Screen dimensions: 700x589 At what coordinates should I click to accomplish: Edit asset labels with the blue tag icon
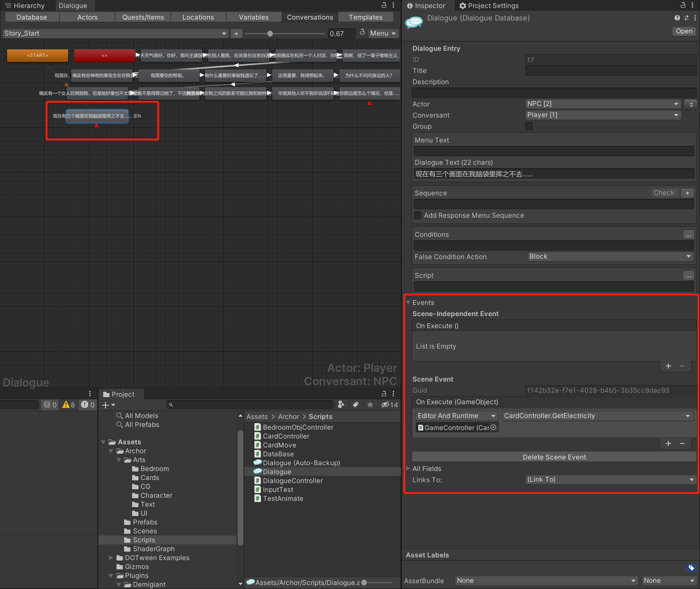click(x=691, y=568)
